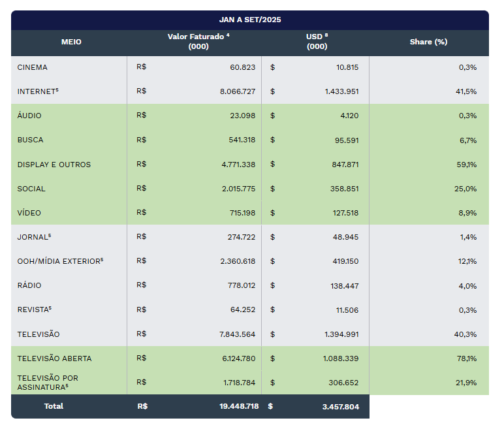Click the TELEVISÃO ABERTA row label
Screen dimensions: 504x429
coord(54,358)
